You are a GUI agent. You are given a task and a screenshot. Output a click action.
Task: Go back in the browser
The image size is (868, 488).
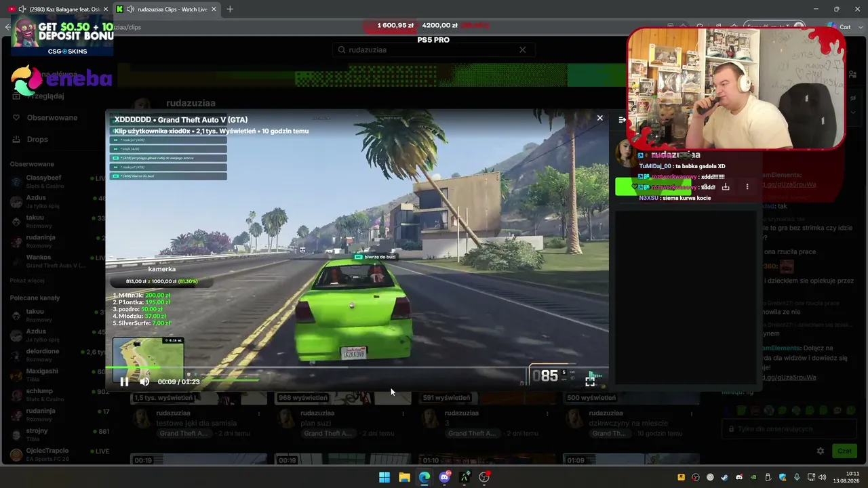point(7,27)
